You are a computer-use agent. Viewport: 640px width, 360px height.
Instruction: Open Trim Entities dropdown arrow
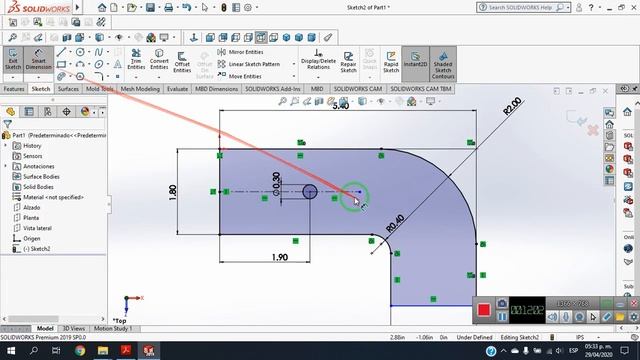[136, 77]
